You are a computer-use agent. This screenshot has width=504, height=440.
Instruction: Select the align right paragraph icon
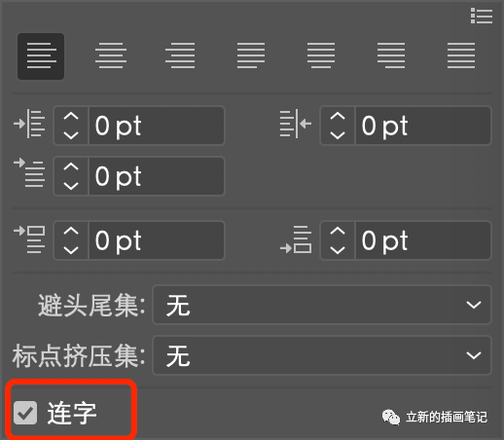[180, 55]
